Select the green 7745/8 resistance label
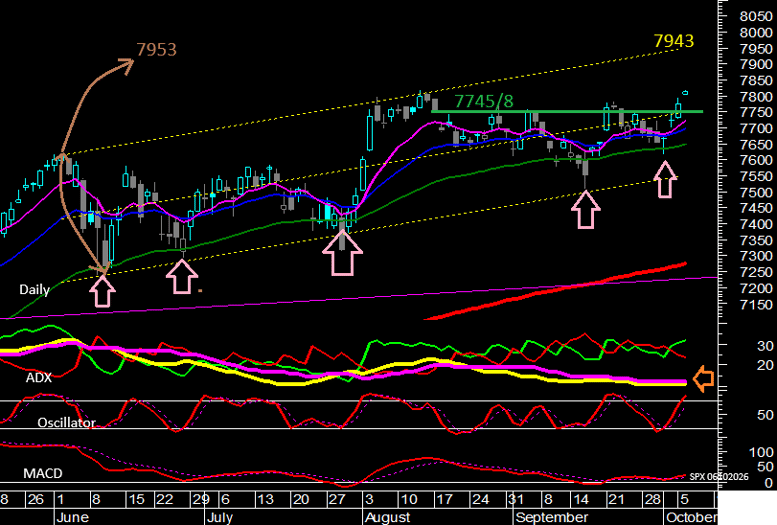Image resolution: width=777 pixels, height=525 pixels. click(484, 101)
